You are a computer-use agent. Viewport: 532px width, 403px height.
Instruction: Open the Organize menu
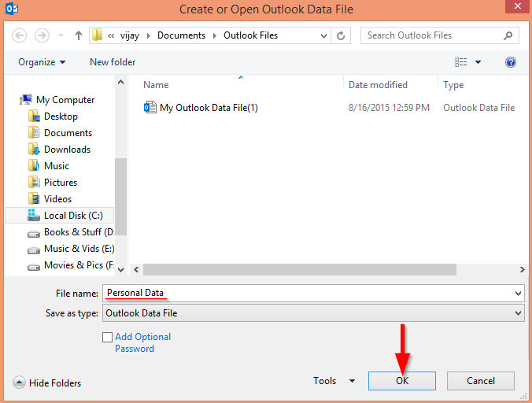42,62
